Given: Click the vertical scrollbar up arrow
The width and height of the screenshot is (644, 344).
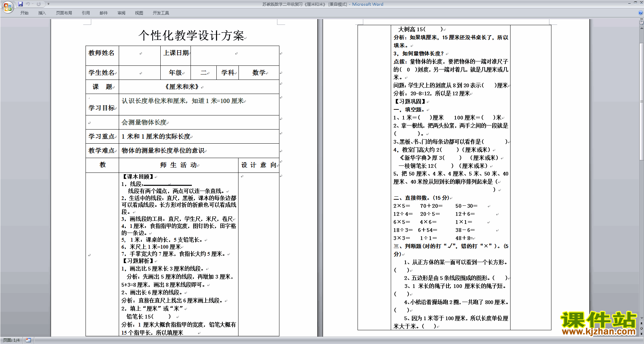Looking at the screenshot, I should pyautogui.click(x=642, y=28).
